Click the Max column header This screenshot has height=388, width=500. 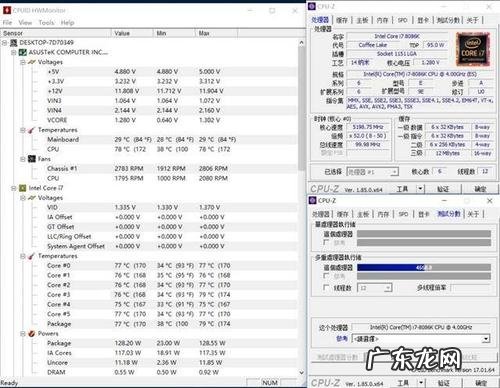216,33
